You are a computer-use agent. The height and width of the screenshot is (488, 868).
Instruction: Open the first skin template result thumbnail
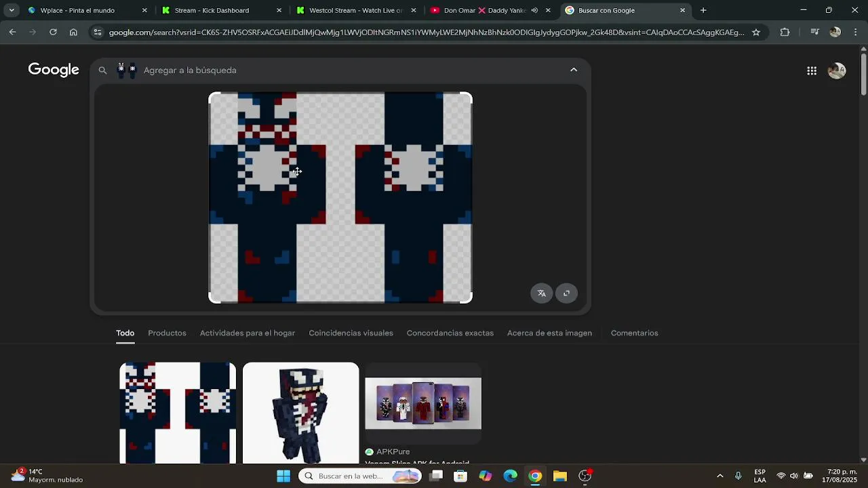tap(178, 413)
